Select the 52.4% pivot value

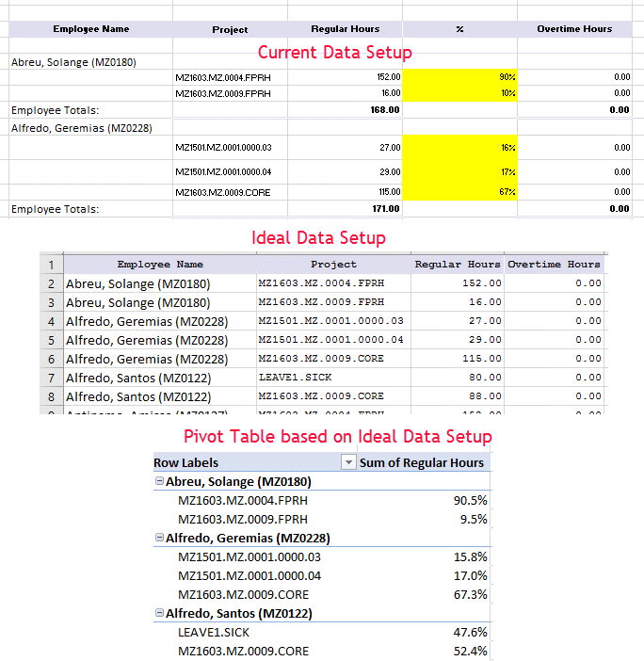coord(471,651)
